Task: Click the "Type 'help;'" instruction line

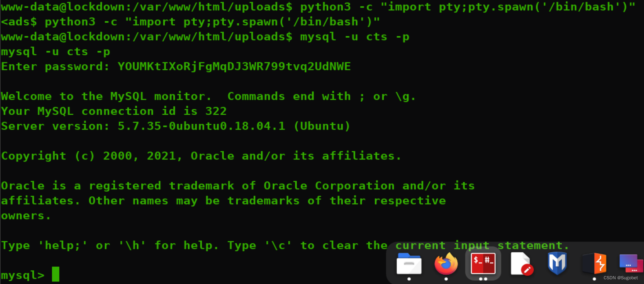Action: pyautogui.click(x=285, y=246)
